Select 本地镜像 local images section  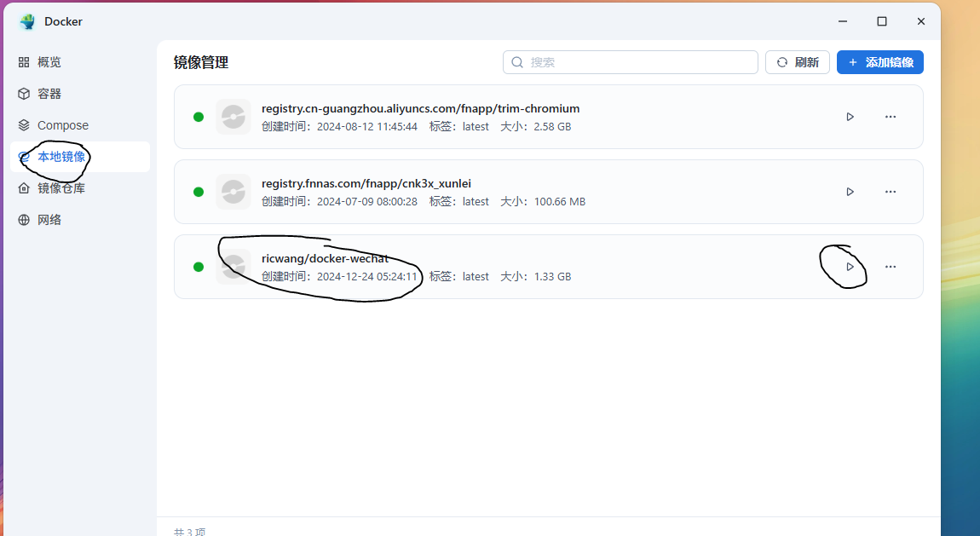click(80, 157)
